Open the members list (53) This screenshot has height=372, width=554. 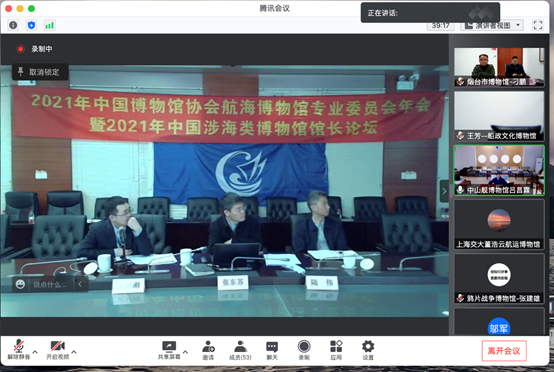240,350
